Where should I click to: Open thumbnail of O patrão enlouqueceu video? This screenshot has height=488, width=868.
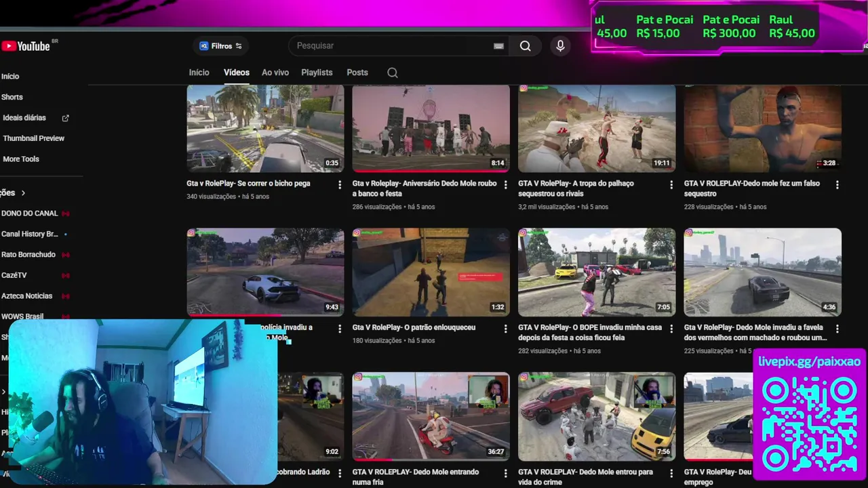coord(431,272)
